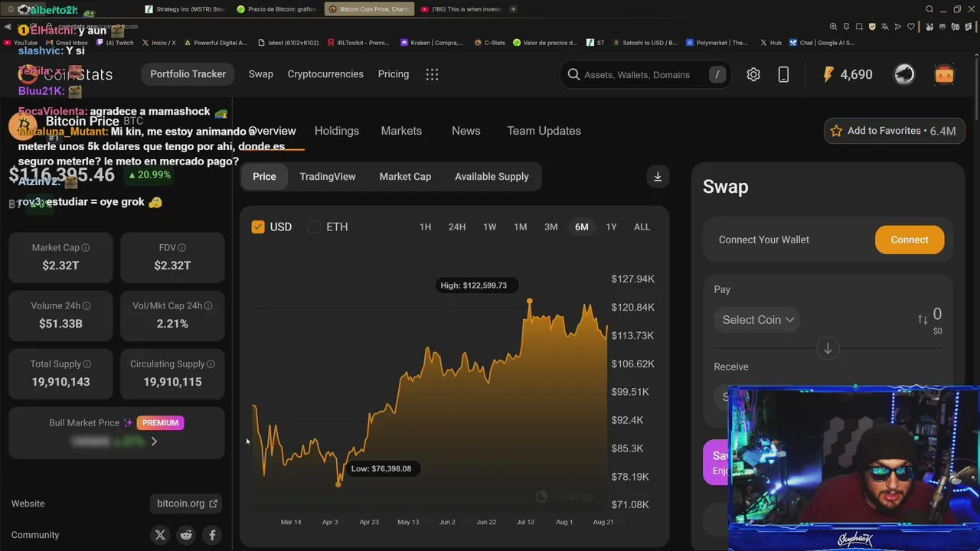This screenshot has height=551, width=980.
Task: Click the mobile app phone icon
Action: click(x=783, y=74)
